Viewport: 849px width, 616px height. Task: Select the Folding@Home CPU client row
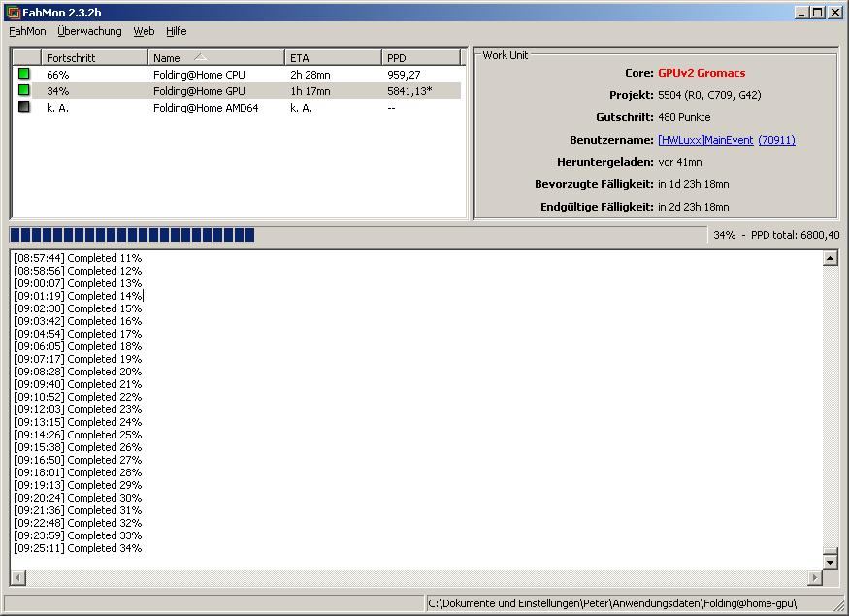coord(237,74)
